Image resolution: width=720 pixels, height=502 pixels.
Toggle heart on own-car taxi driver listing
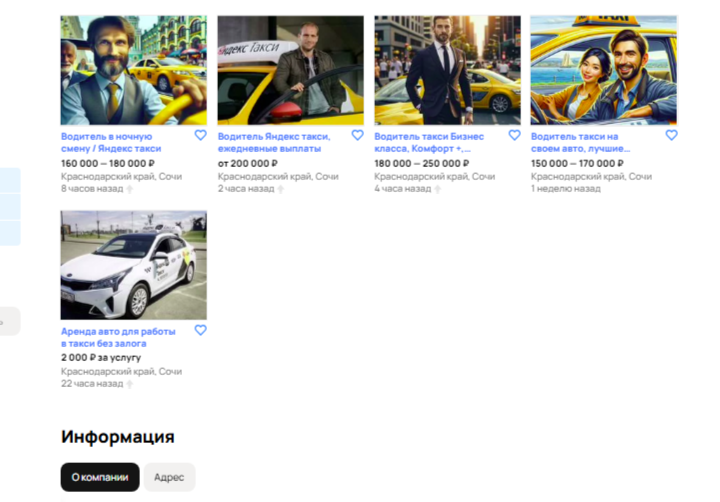coord(671,135)
